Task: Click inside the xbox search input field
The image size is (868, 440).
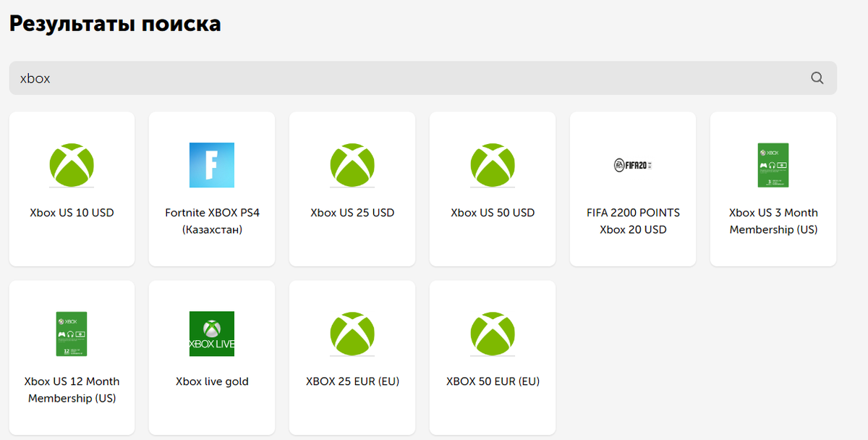Action: pyautogui.click(x=289, y=78)
